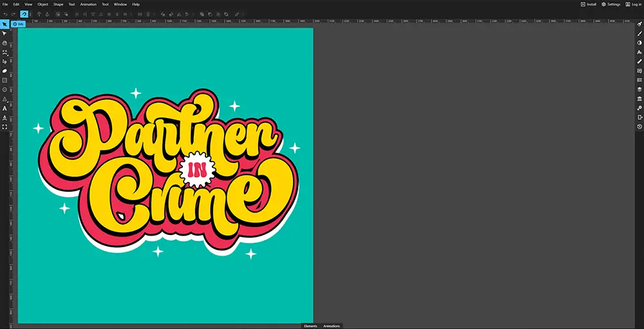This screenshot has height=329, width=644.
Task: Click the SVG root element tag
Action: [x=18, y=24]
